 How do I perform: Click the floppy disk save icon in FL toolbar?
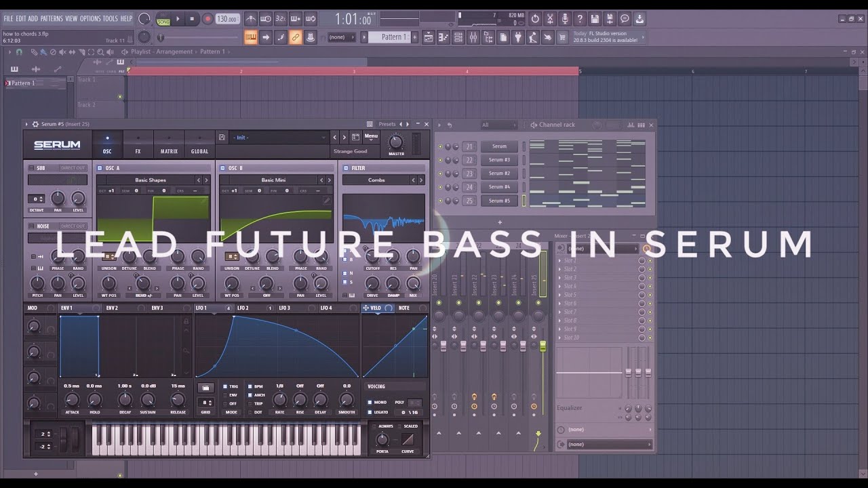pos(595,19)
